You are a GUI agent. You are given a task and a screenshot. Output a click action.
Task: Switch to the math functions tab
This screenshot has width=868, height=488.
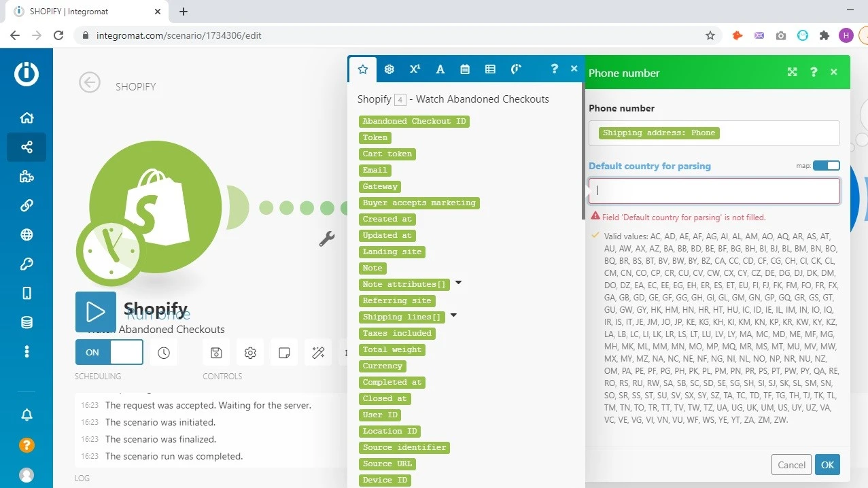pyautogui.click(x=415, y=69)
